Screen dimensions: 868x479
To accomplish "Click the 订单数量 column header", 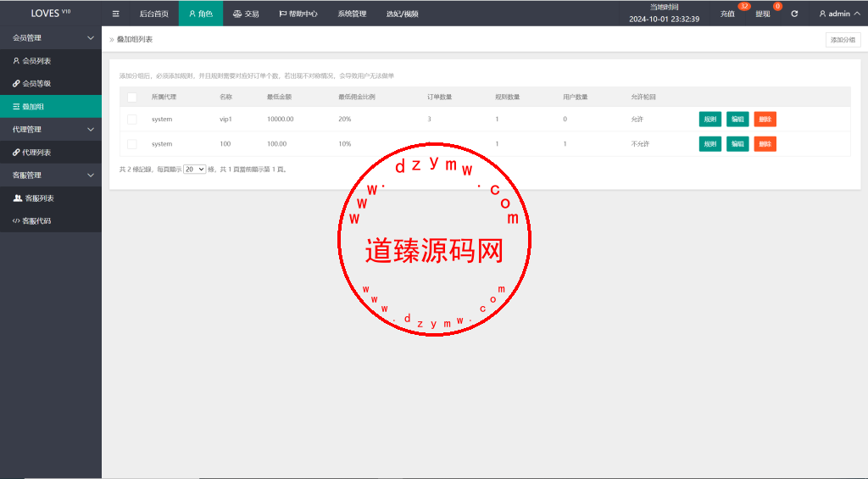I will click(440, 97).
